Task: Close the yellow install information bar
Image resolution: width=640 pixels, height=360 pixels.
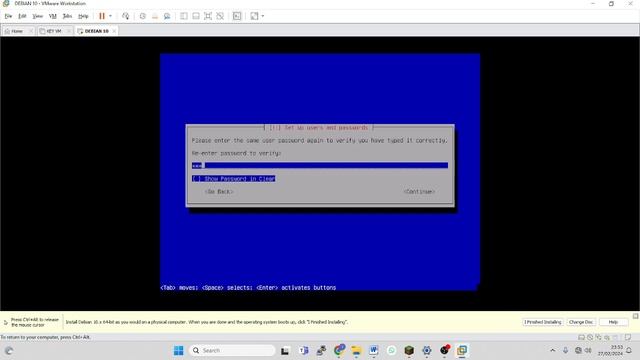Action: [636, 316]
